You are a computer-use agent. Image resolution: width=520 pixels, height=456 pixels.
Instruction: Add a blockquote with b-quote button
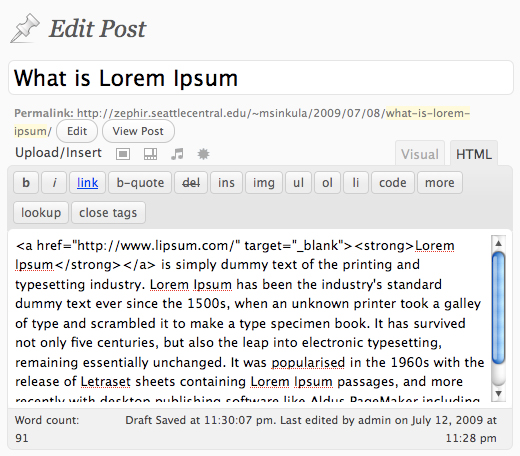[140, 183]
